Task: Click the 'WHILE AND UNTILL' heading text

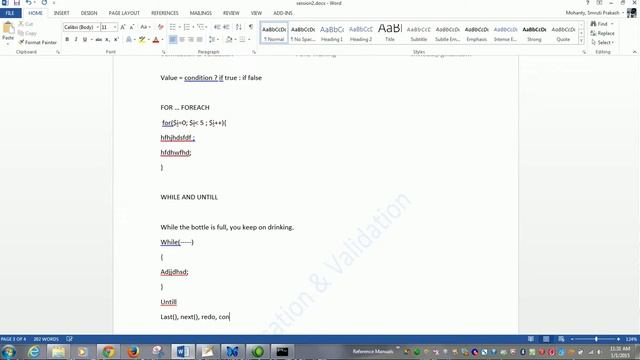Action: coord(189,197)
